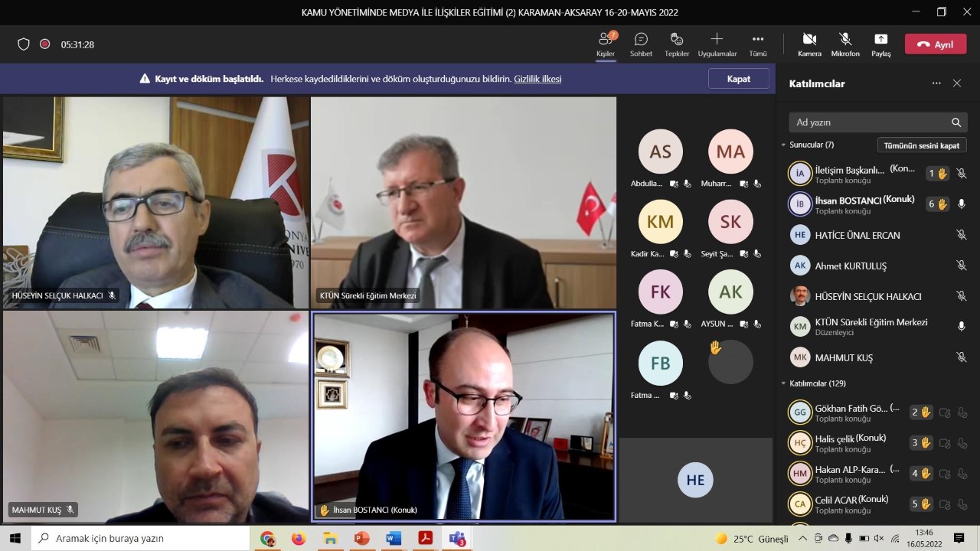980x551 pixels.
Task: Open participants panel more options ellipsis
Action: (936, 83)
